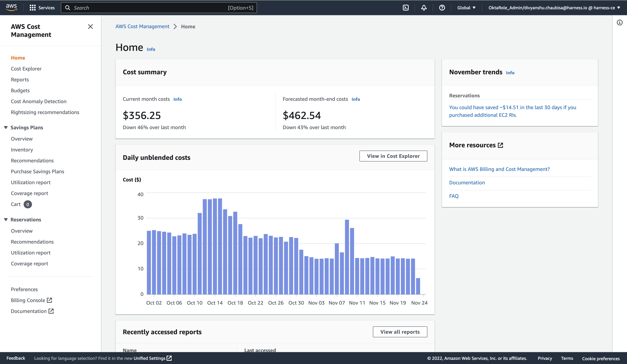Focus the top Search field

(x=149, y=8)
